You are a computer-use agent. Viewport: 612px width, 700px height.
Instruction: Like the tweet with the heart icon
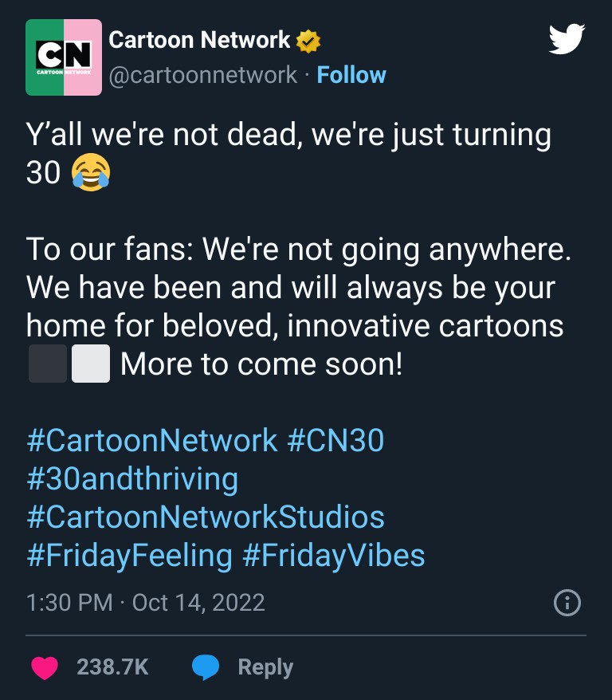(45, 667)
